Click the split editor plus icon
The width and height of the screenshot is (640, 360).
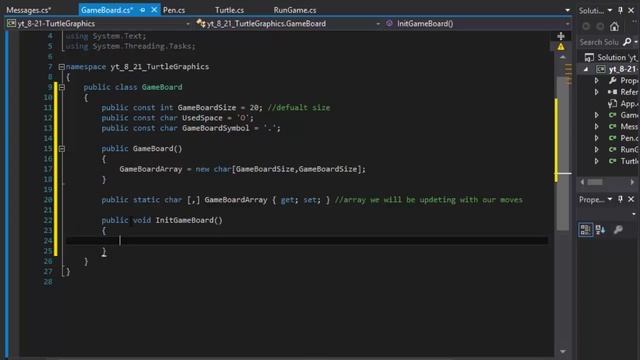click(561, 36)
